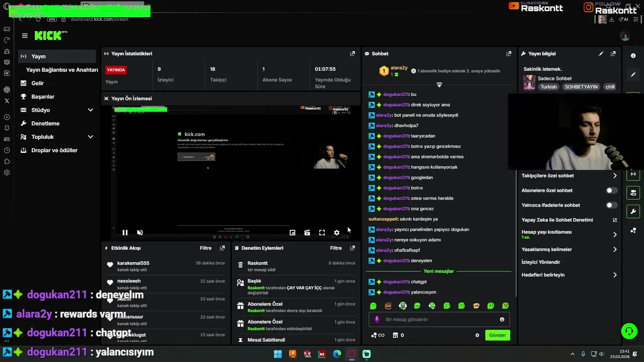Screen dimensions: 644x362
Task: Open Yayın Bağlantısı ve Anahtarı
Action: [62, 70]
